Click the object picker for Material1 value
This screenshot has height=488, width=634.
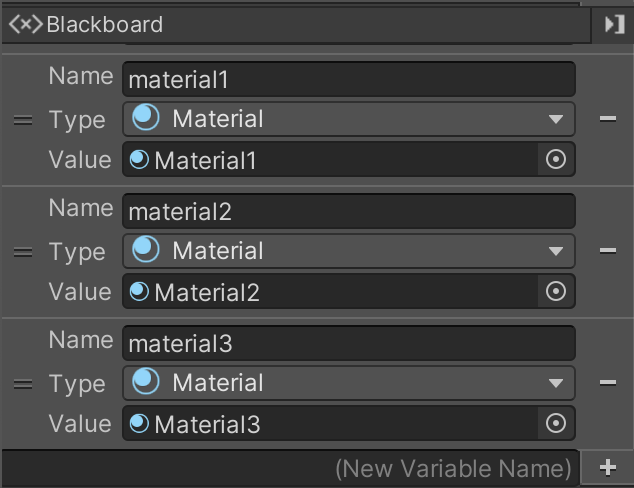(557, 159)
